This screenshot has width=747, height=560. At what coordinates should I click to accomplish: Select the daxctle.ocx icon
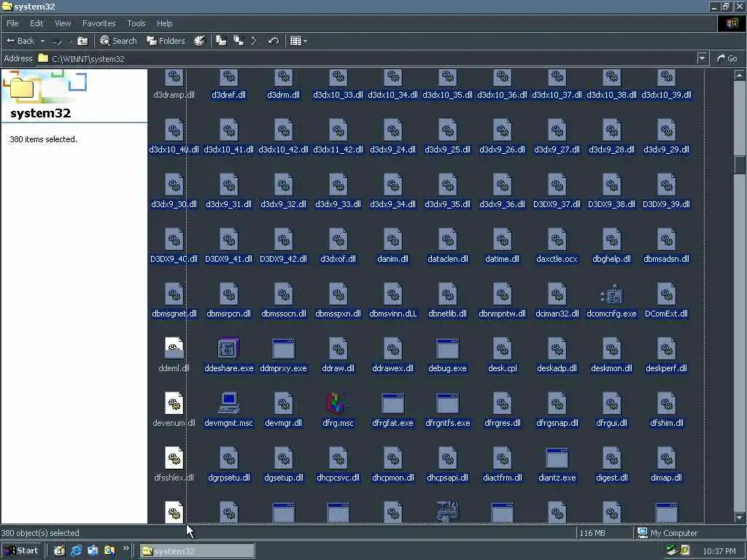pyautogui.click(x=557, y=239)
